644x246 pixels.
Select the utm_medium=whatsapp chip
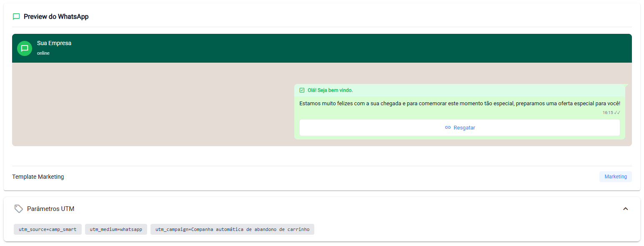[116, 229]
